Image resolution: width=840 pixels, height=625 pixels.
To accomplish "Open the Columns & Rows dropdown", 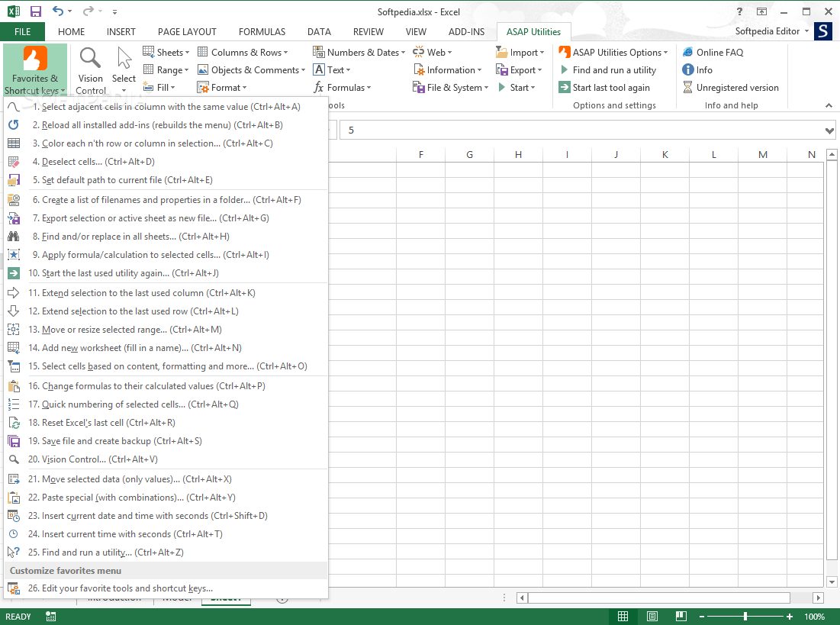I will tap(243, 52).
